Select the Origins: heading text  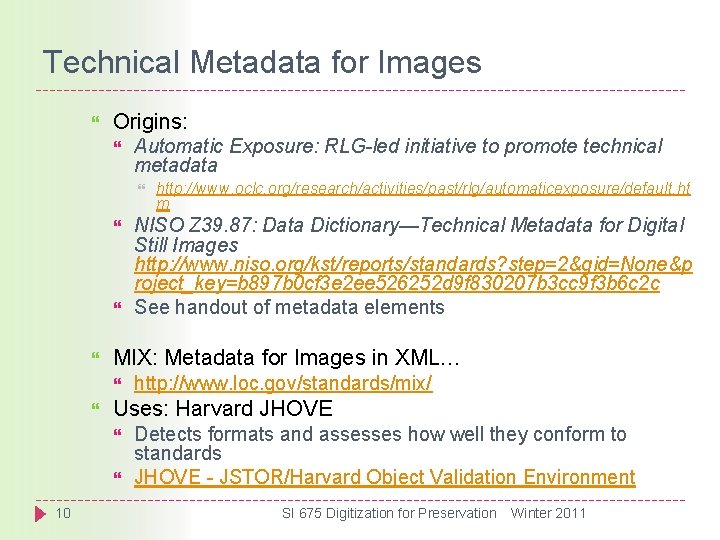click(x=150, y=122)
